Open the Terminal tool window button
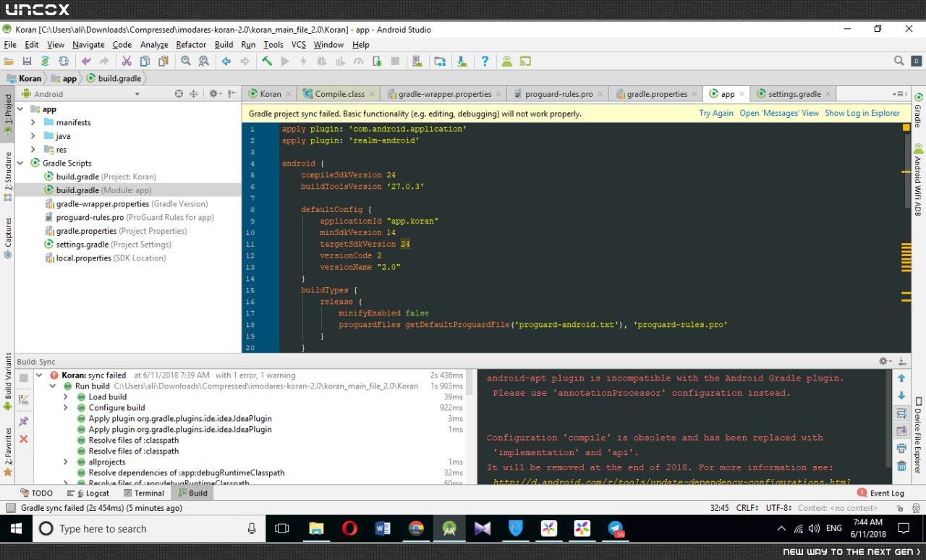Screen dimensions: 926x560 [x=143, y=493]
